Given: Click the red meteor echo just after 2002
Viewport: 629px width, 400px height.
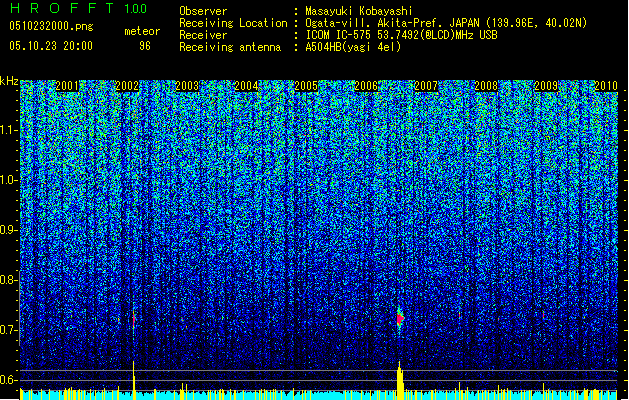Looking at the screenshot, I should (x=134, y=320).
